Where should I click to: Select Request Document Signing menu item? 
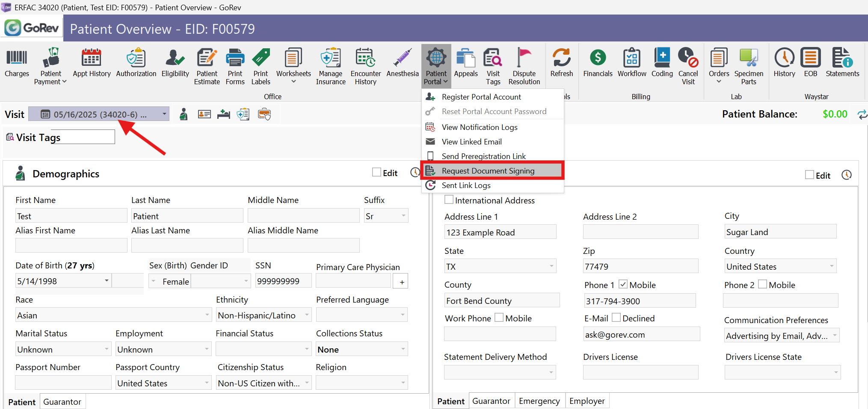pyautogui.click(x=488, y=171)
